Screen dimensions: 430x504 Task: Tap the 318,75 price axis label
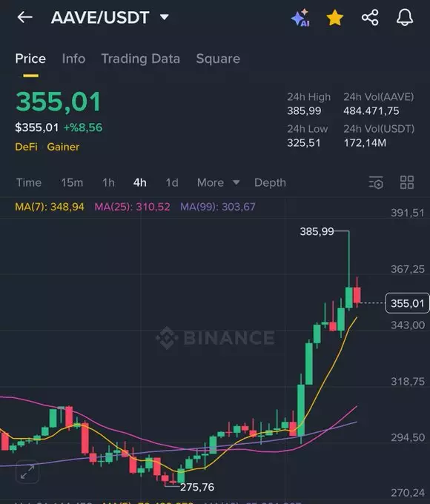pos(408,382)
